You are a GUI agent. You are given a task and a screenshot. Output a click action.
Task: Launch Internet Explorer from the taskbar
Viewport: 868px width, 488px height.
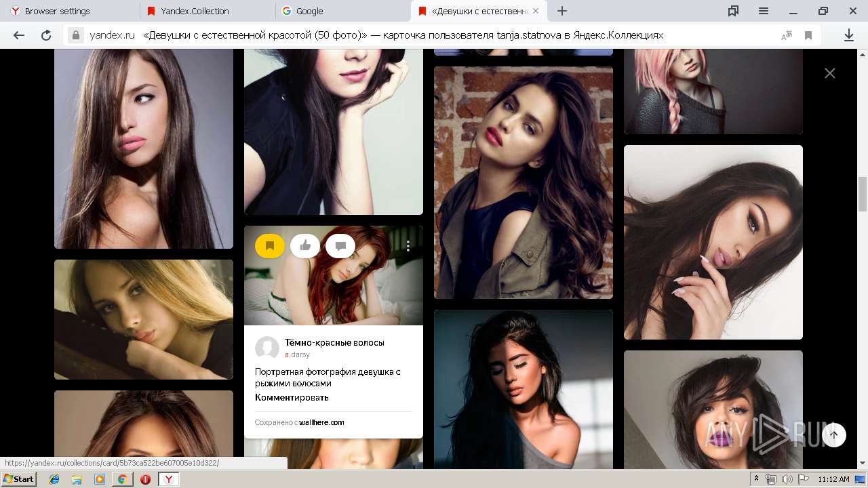(x=54, y=479)
